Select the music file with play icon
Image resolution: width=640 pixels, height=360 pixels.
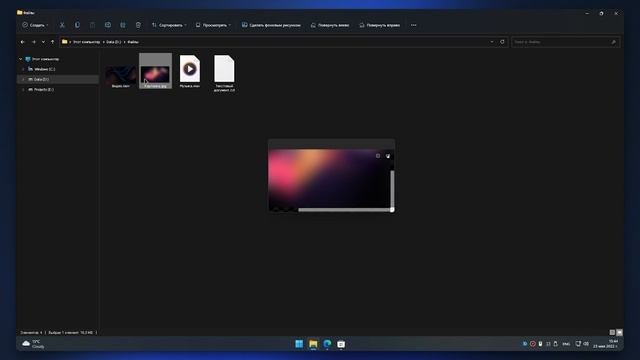[x=190, y=72]
